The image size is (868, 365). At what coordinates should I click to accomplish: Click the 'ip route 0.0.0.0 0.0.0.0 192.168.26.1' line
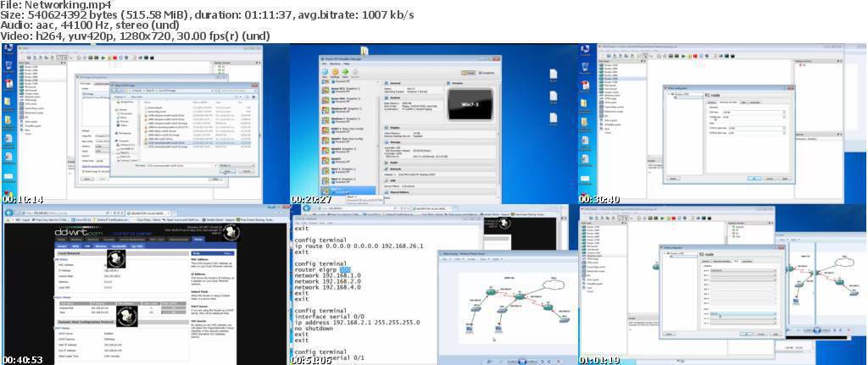[x=359, y=246]
